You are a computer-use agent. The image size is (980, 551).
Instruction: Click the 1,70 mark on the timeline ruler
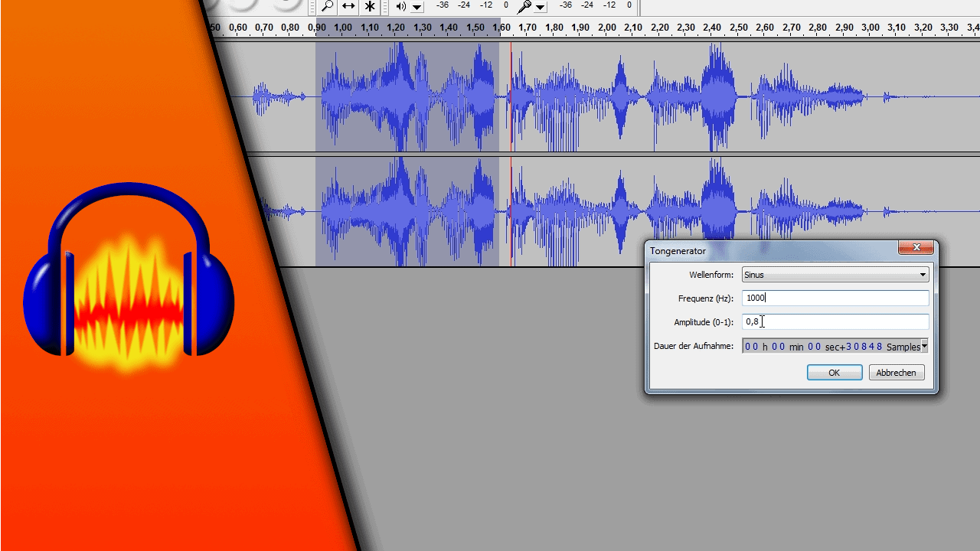click(528, 28)
